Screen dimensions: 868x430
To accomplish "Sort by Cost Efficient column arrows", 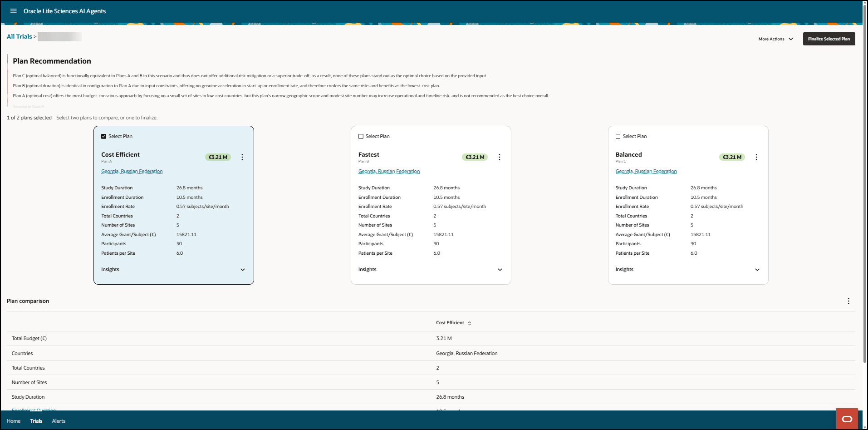I will tap(470, 323).
